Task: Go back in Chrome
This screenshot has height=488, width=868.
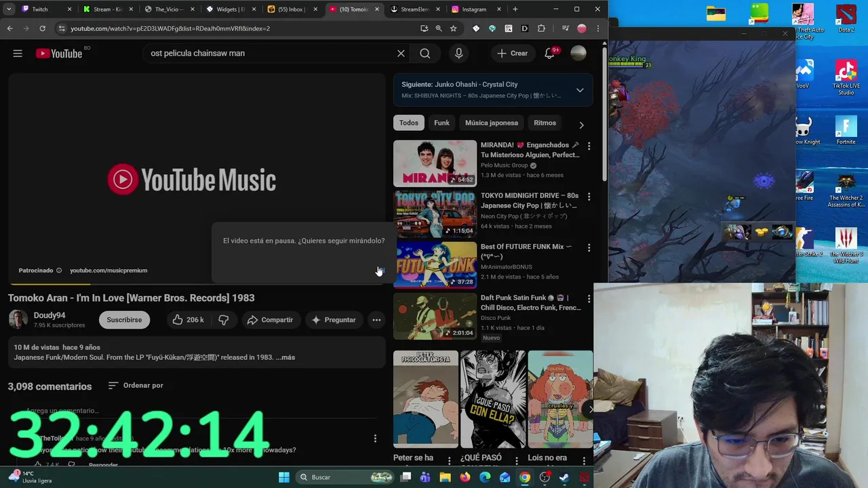Action: point(9,28)
